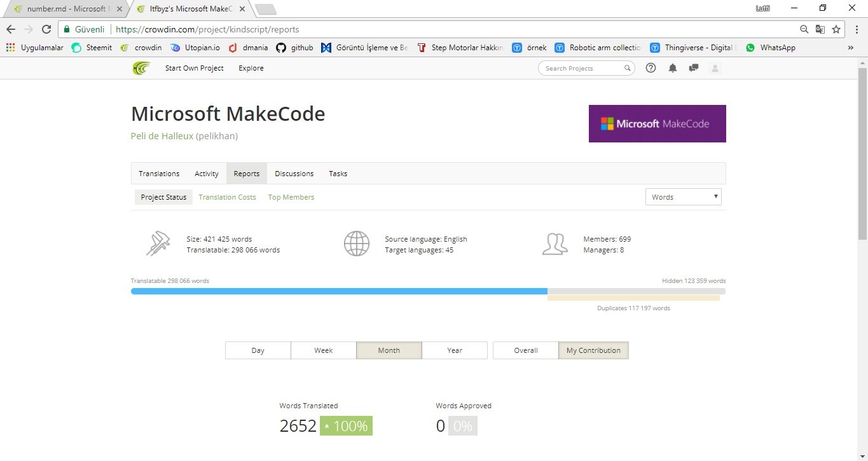Open the Reports tab

coord(247,174)
